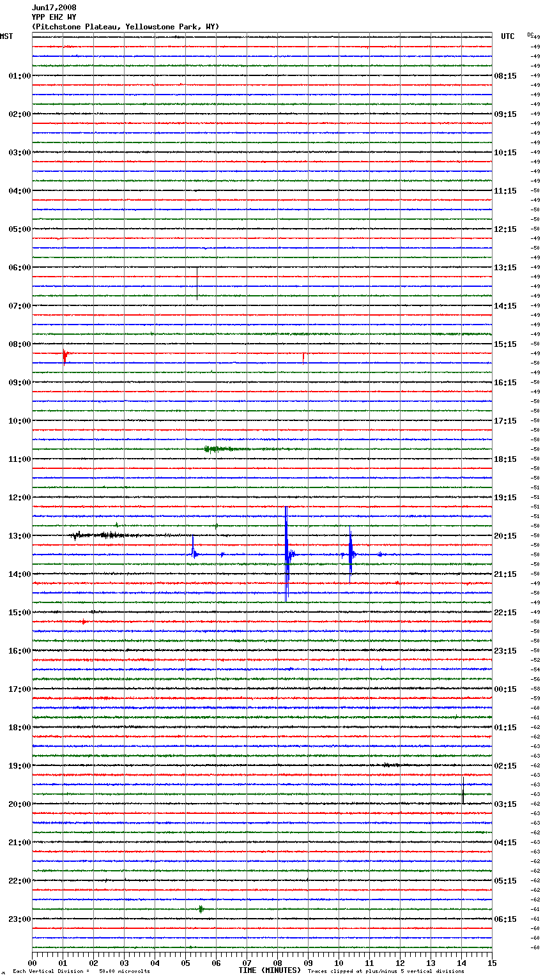Select the 01:00 MST row label
The width and height of the screenshot is (543, 980).
(19, 76)
